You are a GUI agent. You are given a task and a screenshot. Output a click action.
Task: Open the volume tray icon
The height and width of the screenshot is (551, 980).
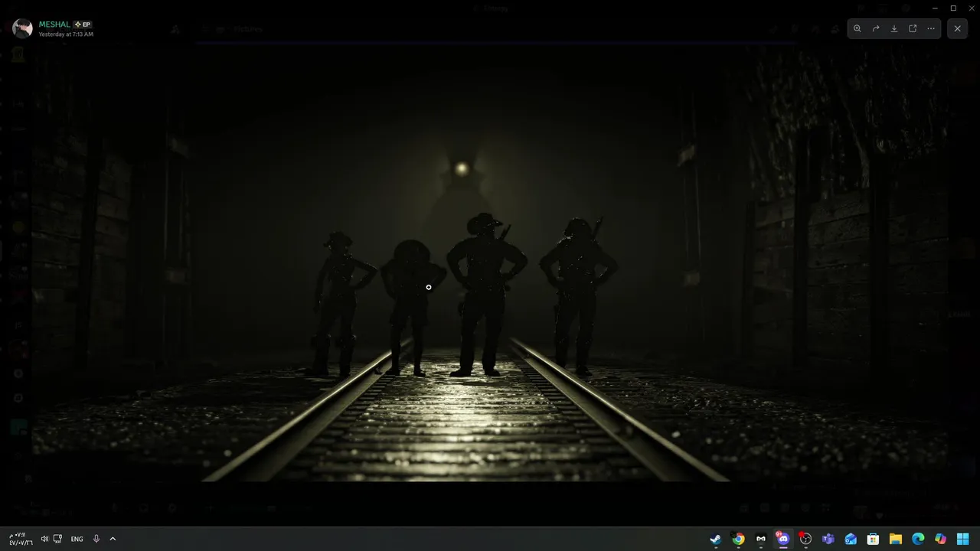pyautogui.click(x=44, y=539)
